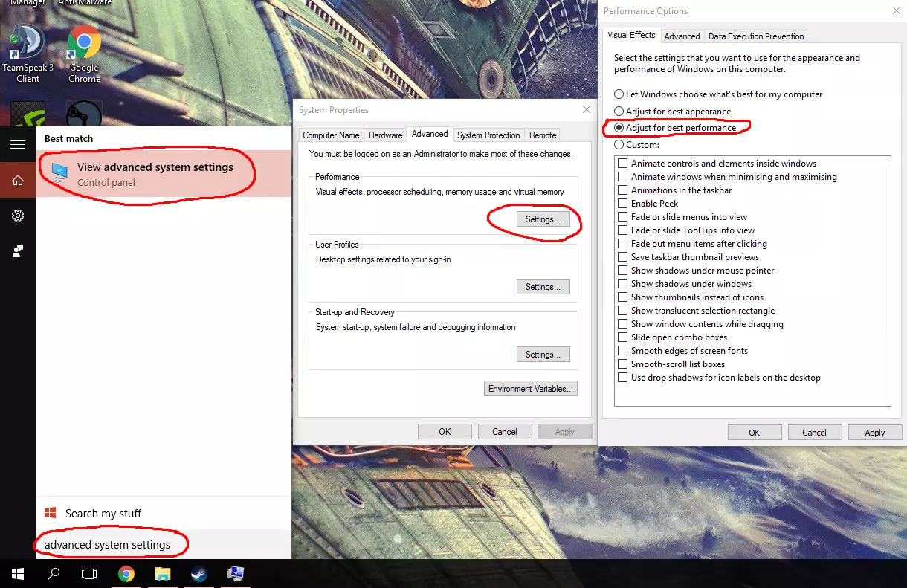Choose Let Windows choose what's best option

tap(717, 94)
